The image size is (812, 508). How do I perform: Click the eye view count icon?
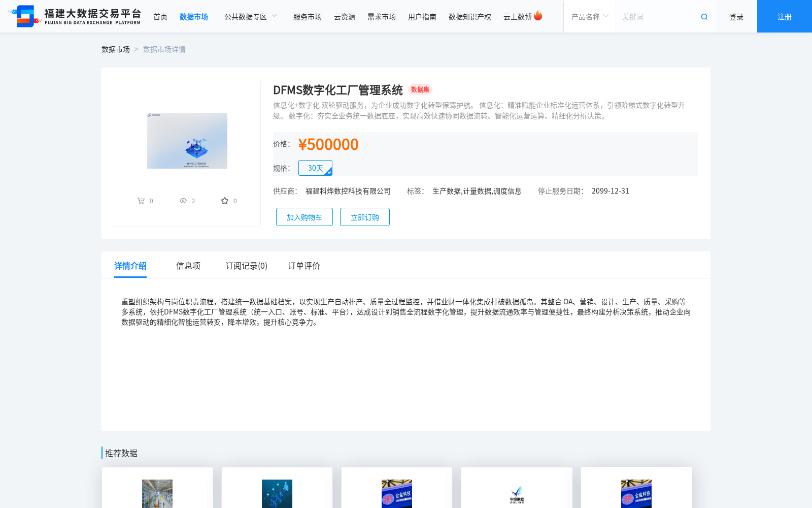coord(183,201)
